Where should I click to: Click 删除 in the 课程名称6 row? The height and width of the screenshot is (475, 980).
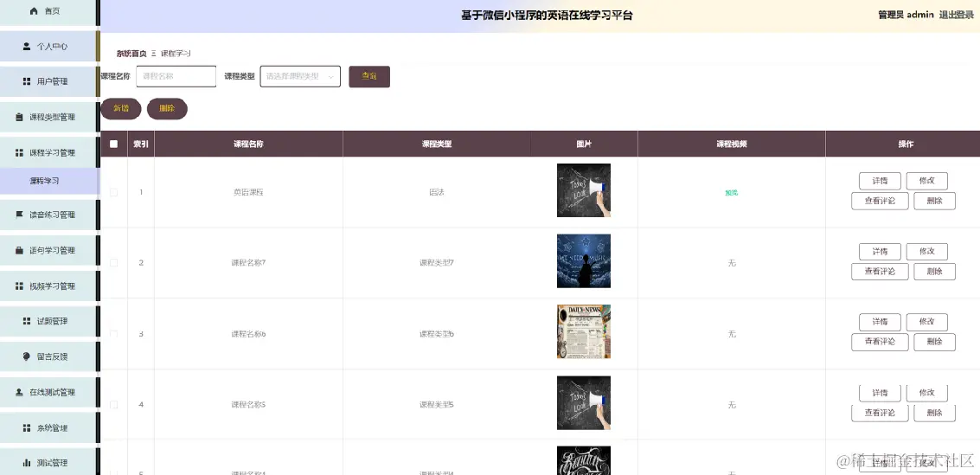tap(934, 342)
